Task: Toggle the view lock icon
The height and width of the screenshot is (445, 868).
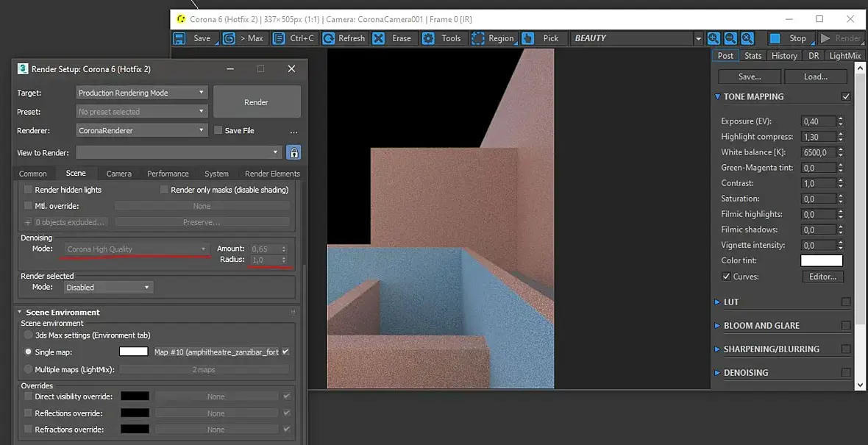Action: point(294,152)
